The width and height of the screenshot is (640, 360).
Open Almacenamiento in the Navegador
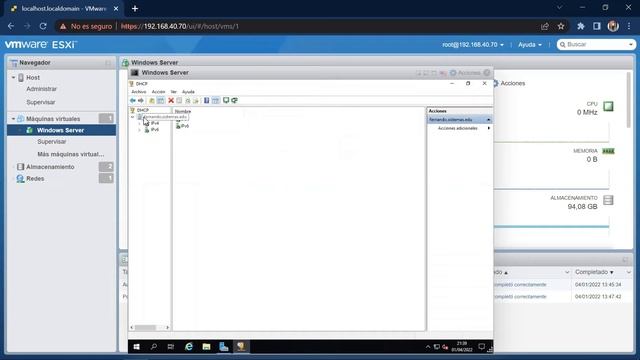click(x=50, y=167)
